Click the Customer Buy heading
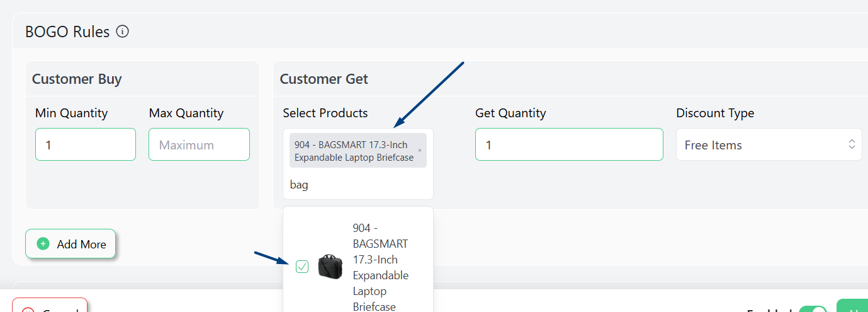 coord(77,79)
